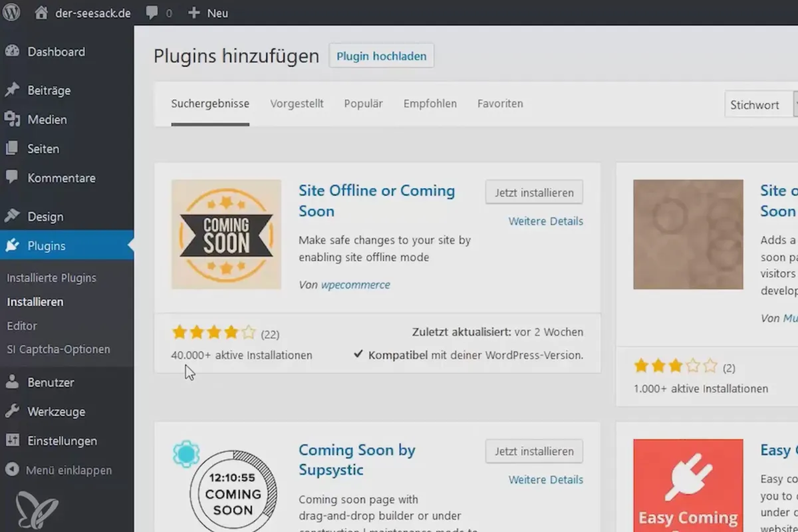Open Kommentare in the sidebar
Image resolution: width=798 pixels, height=532 pixels.
(61, 178)
